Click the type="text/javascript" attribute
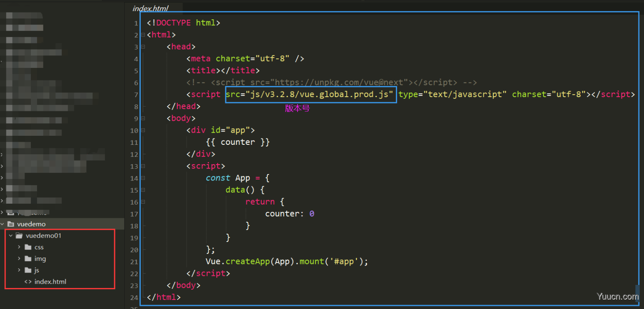 [453, 95]
